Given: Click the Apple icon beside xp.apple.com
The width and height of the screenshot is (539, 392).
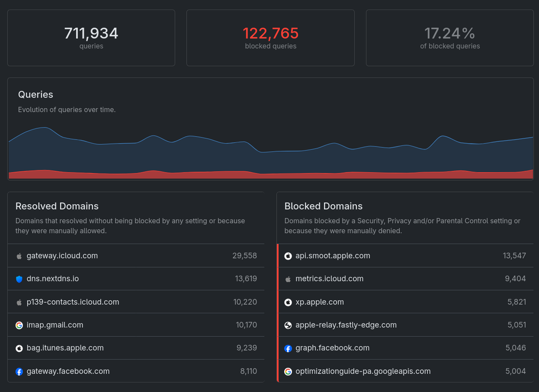Looking at the screenshot, I should tap(288, 302).
